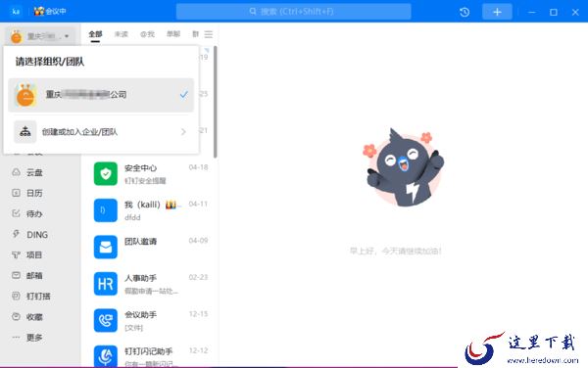Open the ka profile avatar
This screenshot has width=588, height=368.
coord(16,11)
